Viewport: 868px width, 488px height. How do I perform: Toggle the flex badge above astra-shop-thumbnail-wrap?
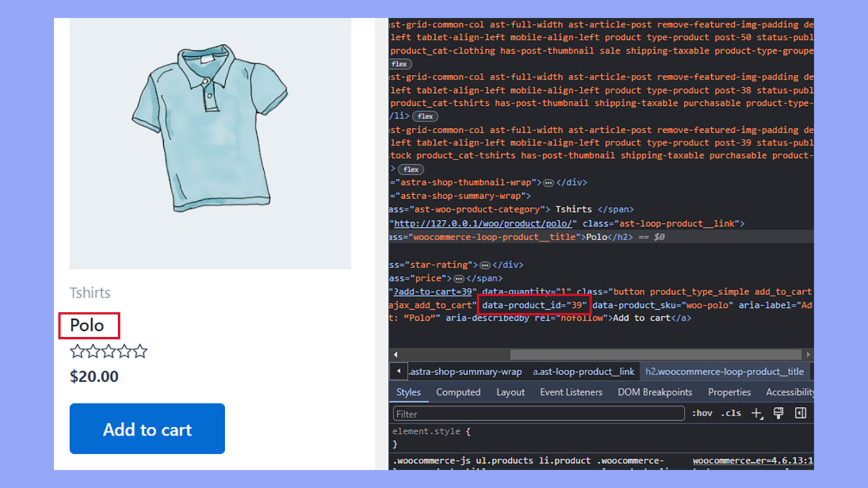click(410, 169)
